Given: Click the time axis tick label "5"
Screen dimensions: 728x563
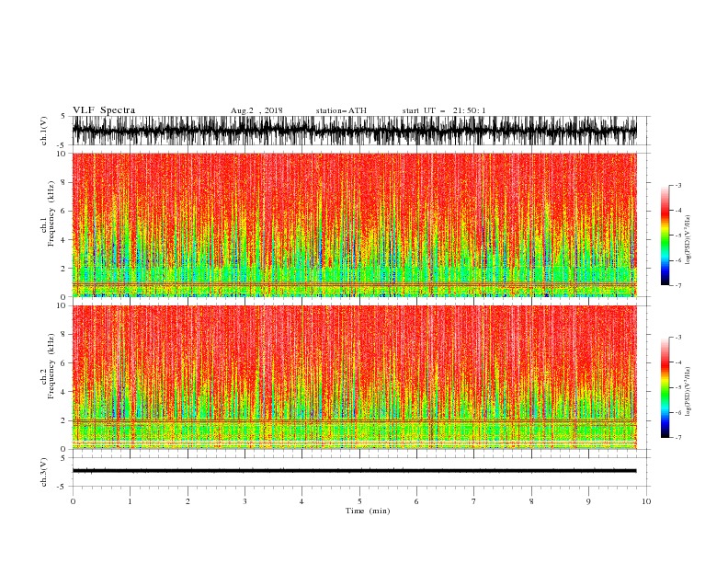Looking at the screenshot, I should click(359, 501).
